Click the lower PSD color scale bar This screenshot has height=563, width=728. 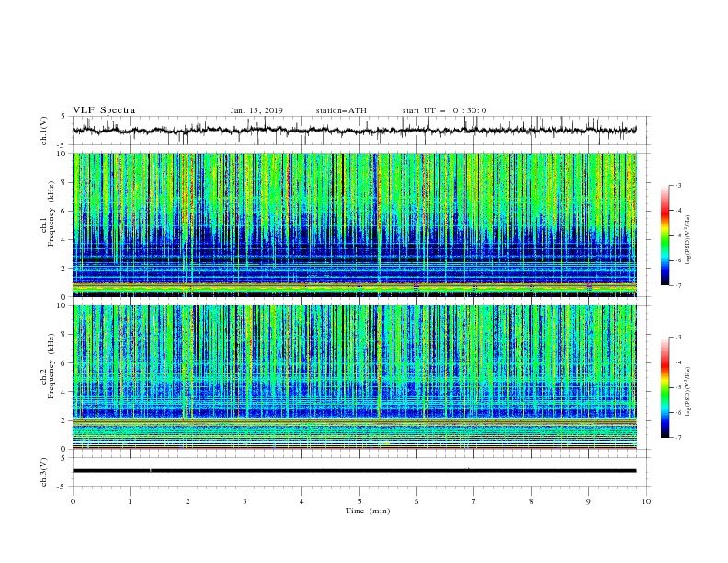(665, 387)
